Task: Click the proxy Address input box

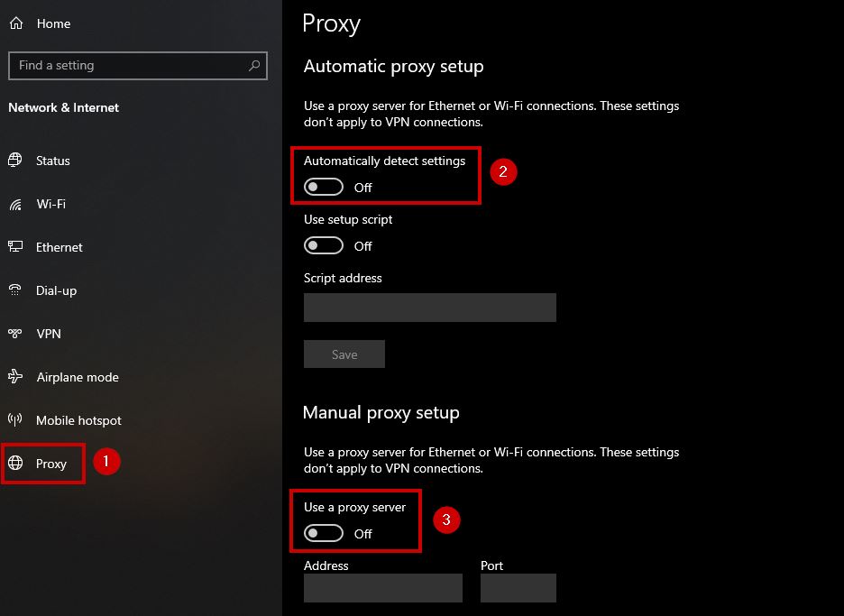Action: (x=382, y=588)
